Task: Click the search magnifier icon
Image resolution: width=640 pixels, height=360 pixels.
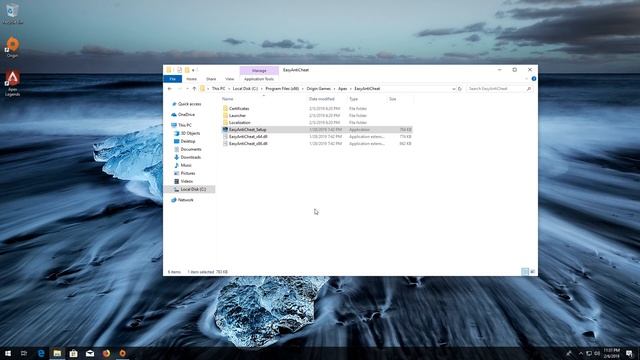Action: pyautogui.click(x=529, y=89)
